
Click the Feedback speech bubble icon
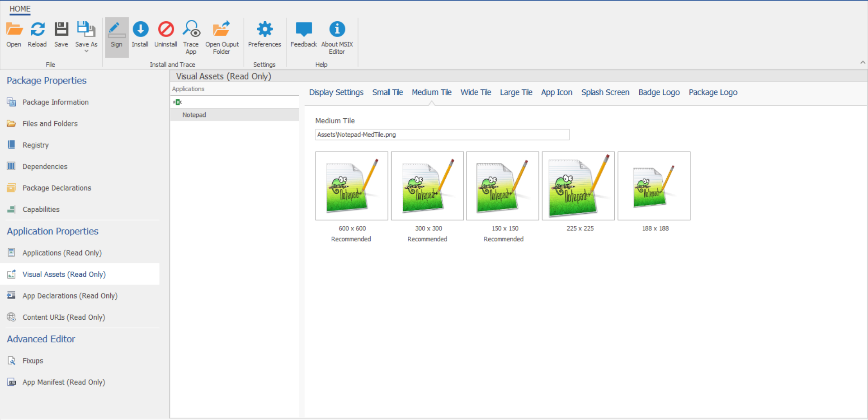coord(304,29)
